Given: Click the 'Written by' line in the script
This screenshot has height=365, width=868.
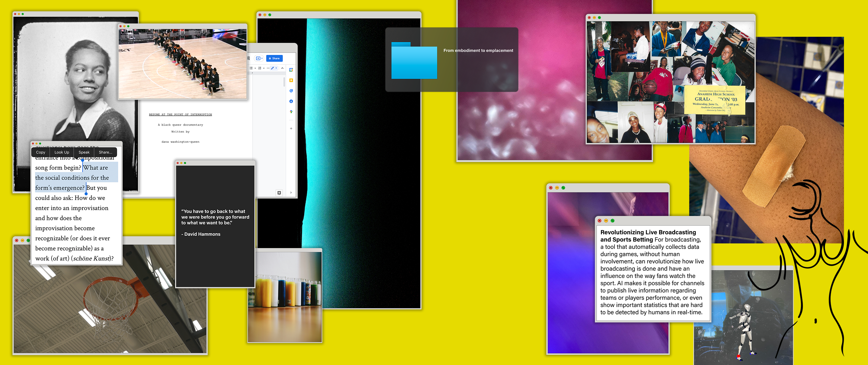Looking at the screenshot, I should [180, 131].
